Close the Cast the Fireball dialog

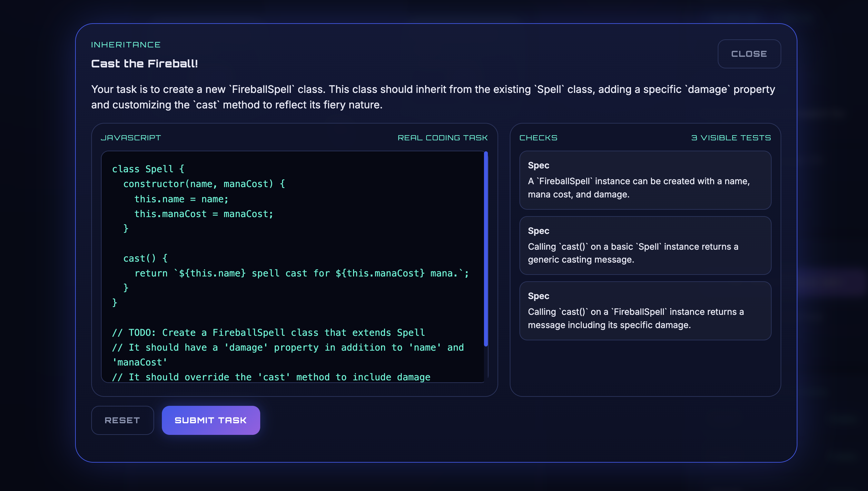[x=749, y=54]
